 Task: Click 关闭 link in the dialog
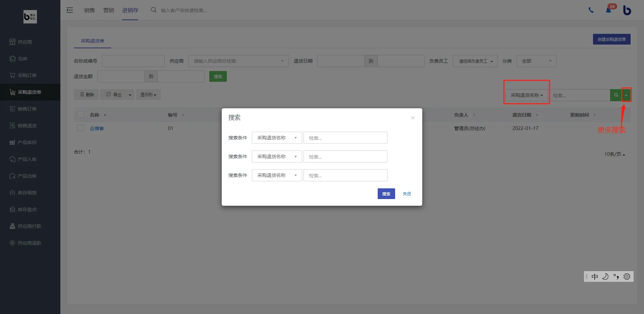(x=407, y=194)
